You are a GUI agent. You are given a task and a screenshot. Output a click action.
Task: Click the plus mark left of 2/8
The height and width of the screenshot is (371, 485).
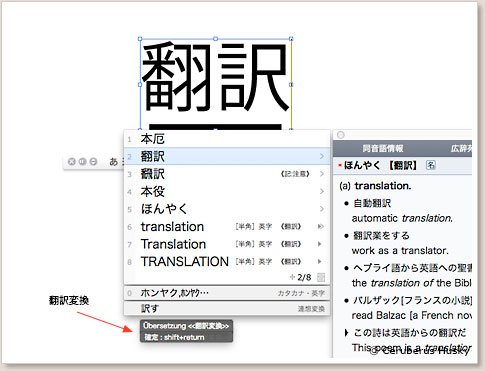pyautogui.click(x=292, y=277)
